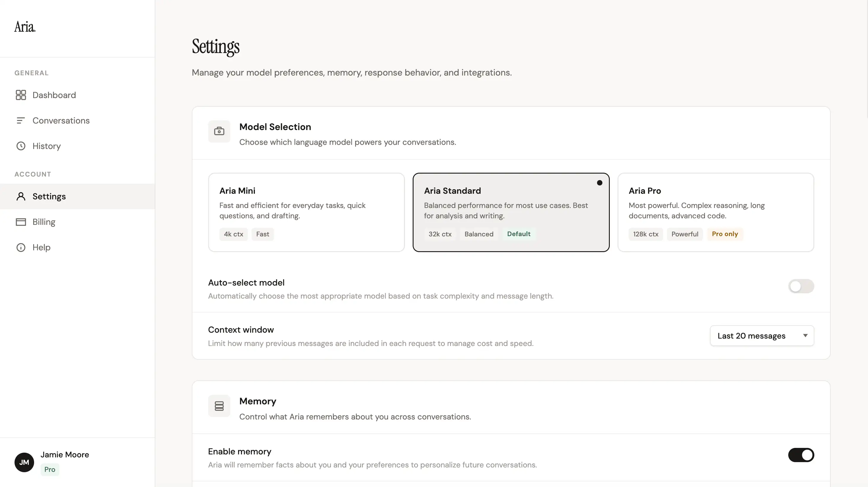The height and width of the screenshot is (487, 868).
Task: Enable the Auto-select model toggle
Action: (801, 286)
